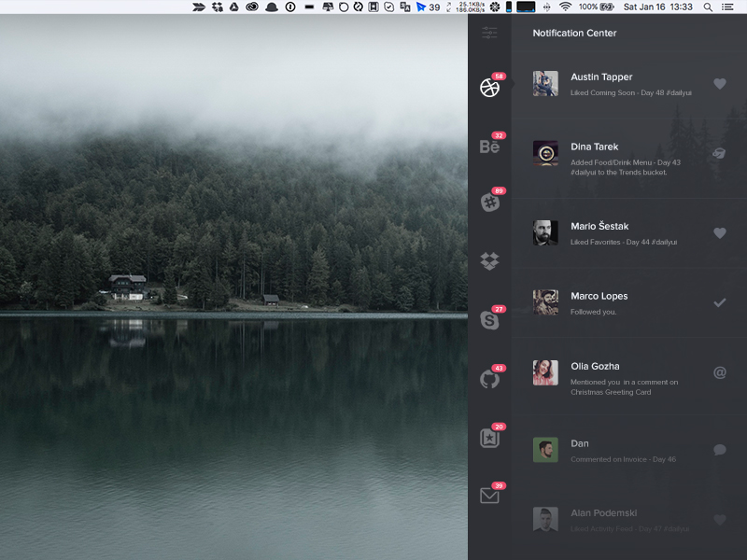Click the checkmark on Marco Lopes' follow
This screenshot has height=560, width=747.
pyautogui.click(x=719, y=302)
